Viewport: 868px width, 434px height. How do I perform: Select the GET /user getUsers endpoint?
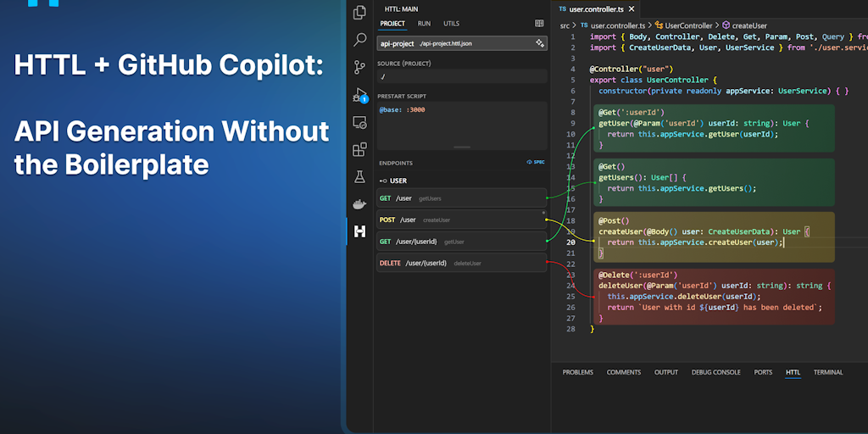[x=462, y=198]
